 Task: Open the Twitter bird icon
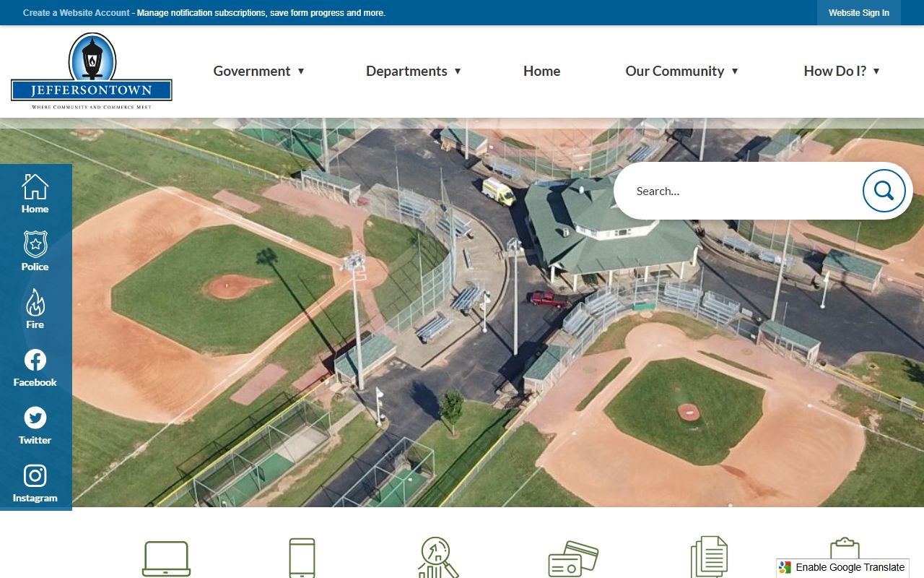pyautogui.click(x=35, y=418)
